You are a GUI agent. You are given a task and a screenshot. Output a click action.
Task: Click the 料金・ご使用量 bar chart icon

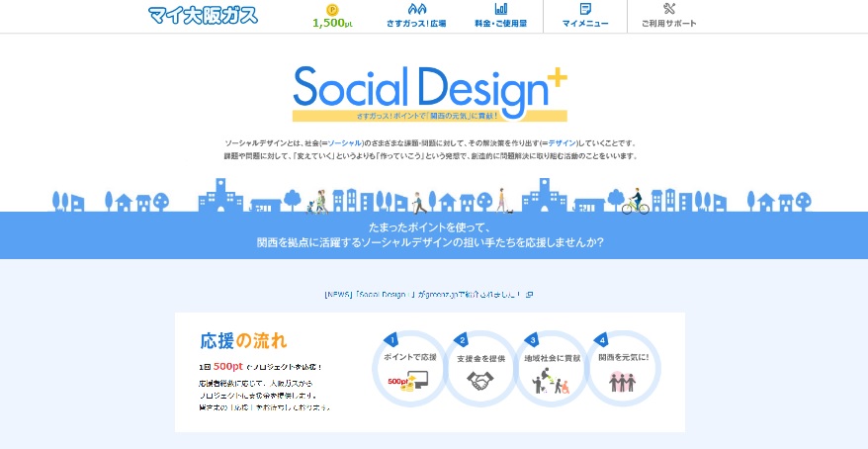click(x=500, y=9)
